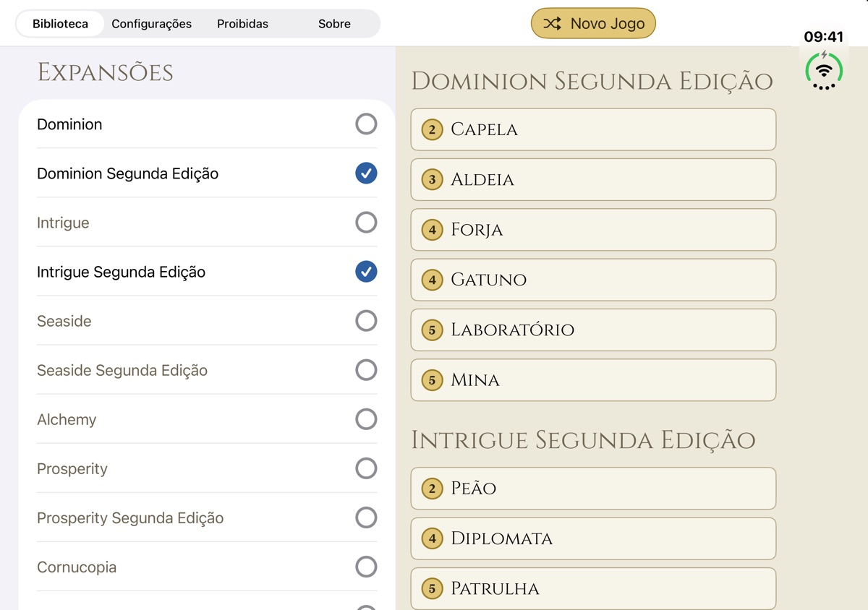Screen dimensions: 868x610
Task: Enable Seaside Segunda Edição checkbox
Action: [x=366, y=370]
